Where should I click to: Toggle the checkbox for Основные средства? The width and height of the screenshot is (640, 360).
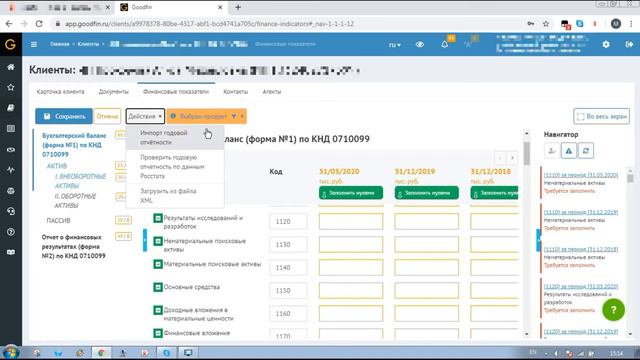click(x=158, y=287)
